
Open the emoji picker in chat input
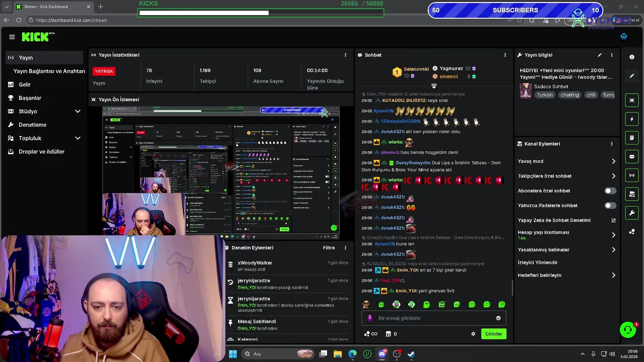pyautogui.click(x=499, y=318)
